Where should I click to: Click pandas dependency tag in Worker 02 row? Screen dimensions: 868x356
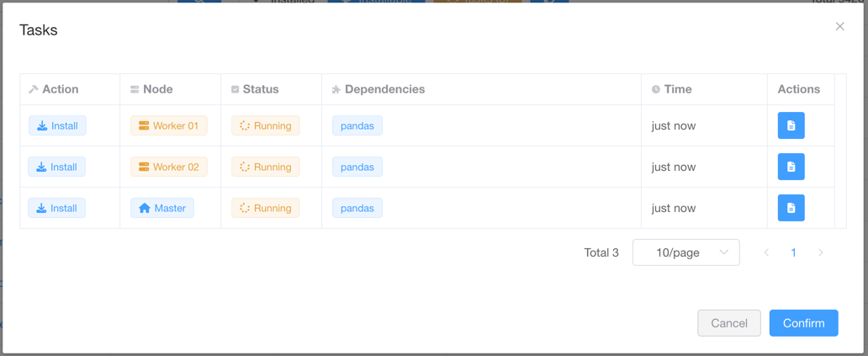pos(357,167)
